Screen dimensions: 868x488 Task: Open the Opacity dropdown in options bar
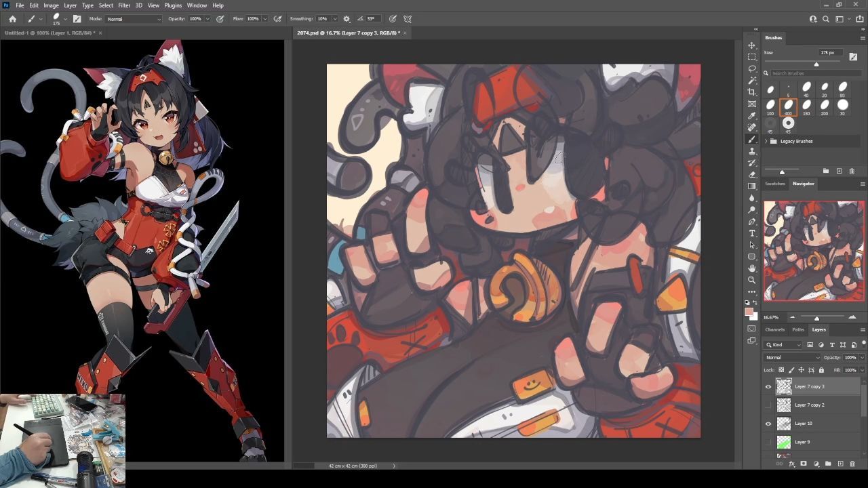208,19
